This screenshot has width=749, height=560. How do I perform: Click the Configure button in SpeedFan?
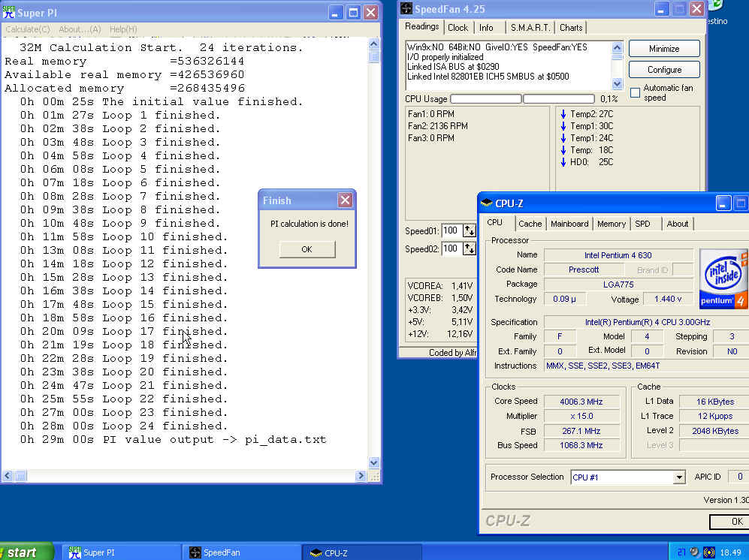pos(664,70)
